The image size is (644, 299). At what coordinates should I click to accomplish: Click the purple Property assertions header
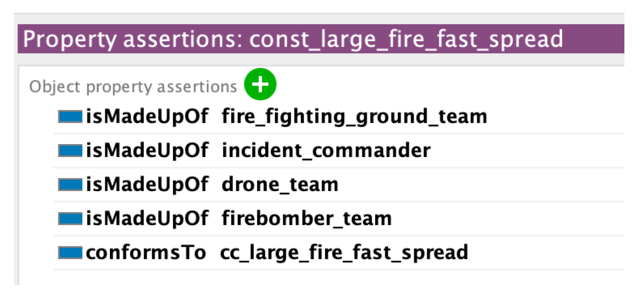tap(320, 39)
